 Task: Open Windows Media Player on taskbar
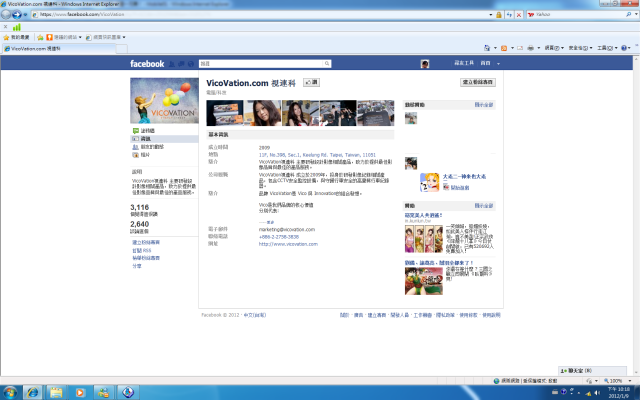pos(80,393)
